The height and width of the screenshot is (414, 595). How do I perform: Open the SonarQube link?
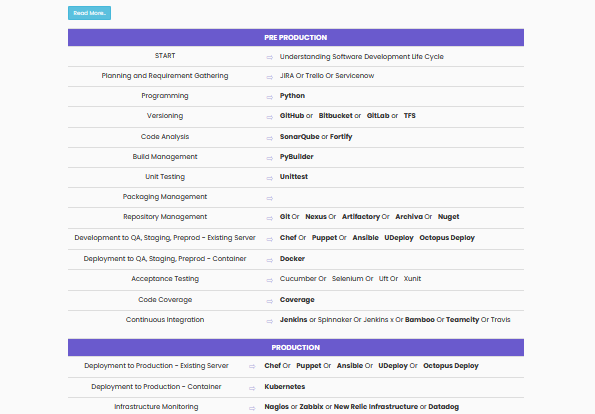[x=299, y=137]
